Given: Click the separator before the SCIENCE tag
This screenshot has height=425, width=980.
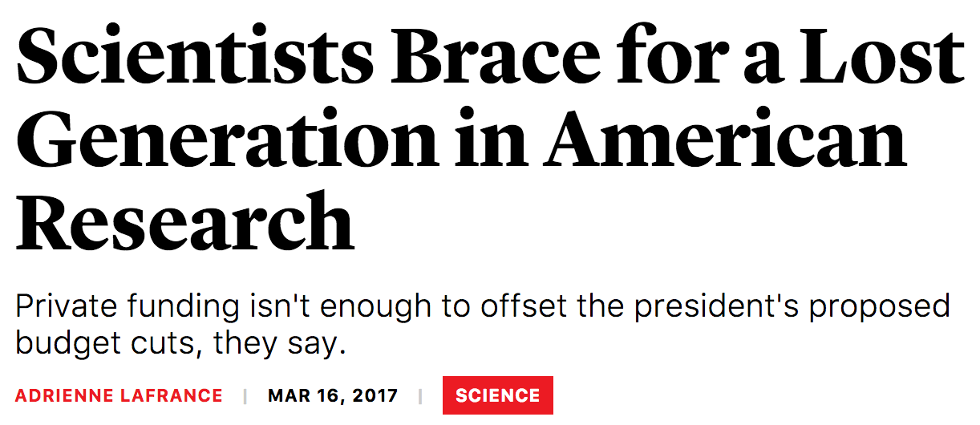Looking at the screenshot, I should [x=419, y=395].
